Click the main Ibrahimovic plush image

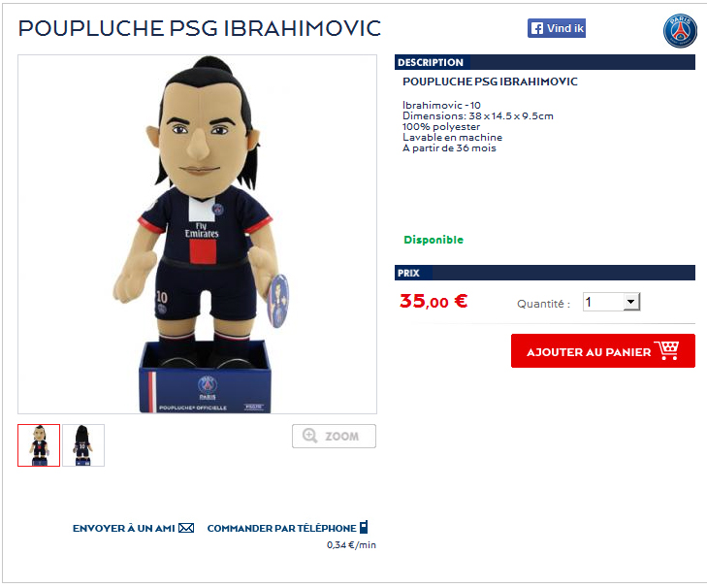[197, 234]
